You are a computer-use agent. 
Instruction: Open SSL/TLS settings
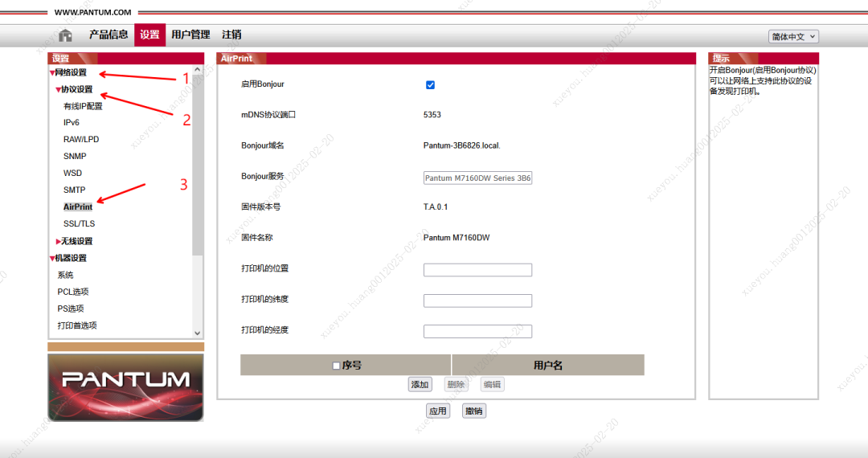pyautogui.click(x=79, y=224)
